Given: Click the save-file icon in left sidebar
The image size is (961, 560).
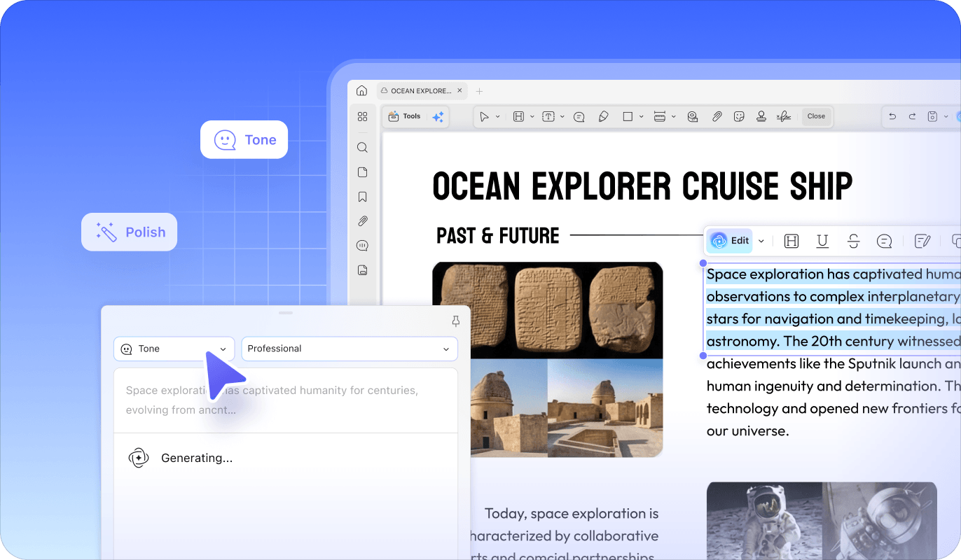Looking at the screenshot, I should pos(362,270).
